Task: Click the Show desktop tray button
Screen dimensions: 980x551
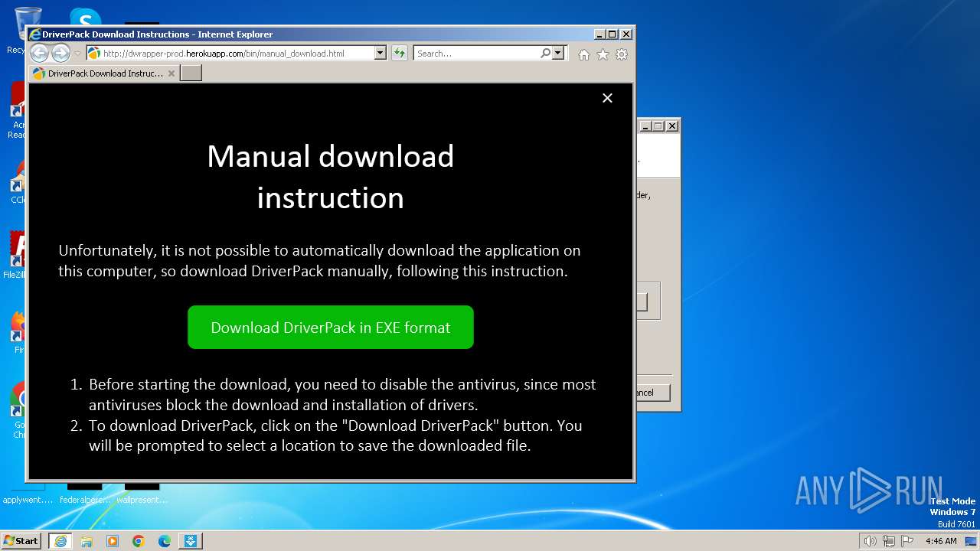Action: pos(972,541)
